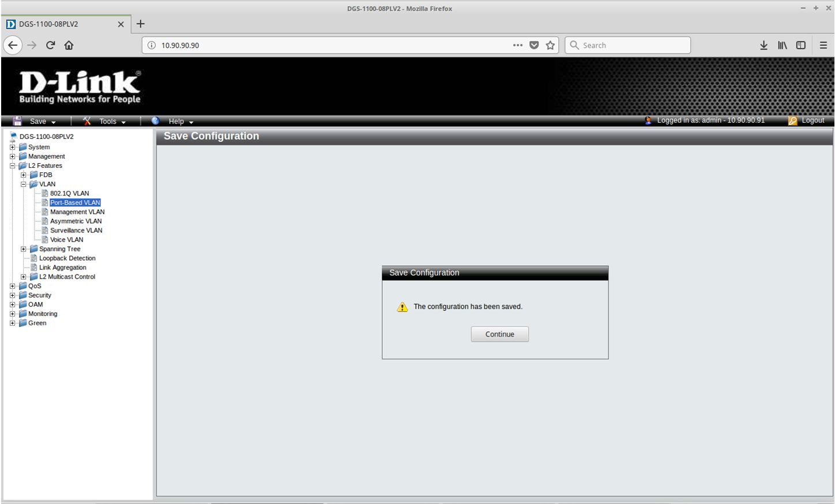
Task: Click the Firefox home icon
Action: (69, 45)
